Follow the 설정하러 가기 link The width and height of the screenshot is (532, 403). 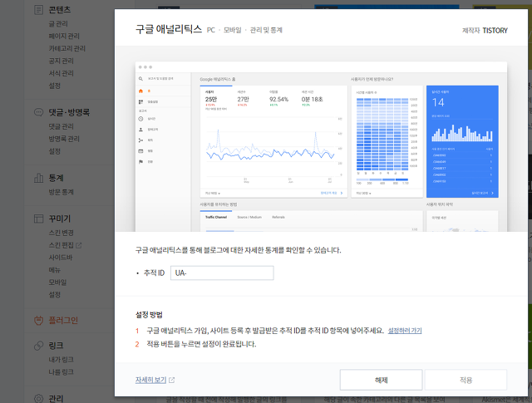pos(405,331)
